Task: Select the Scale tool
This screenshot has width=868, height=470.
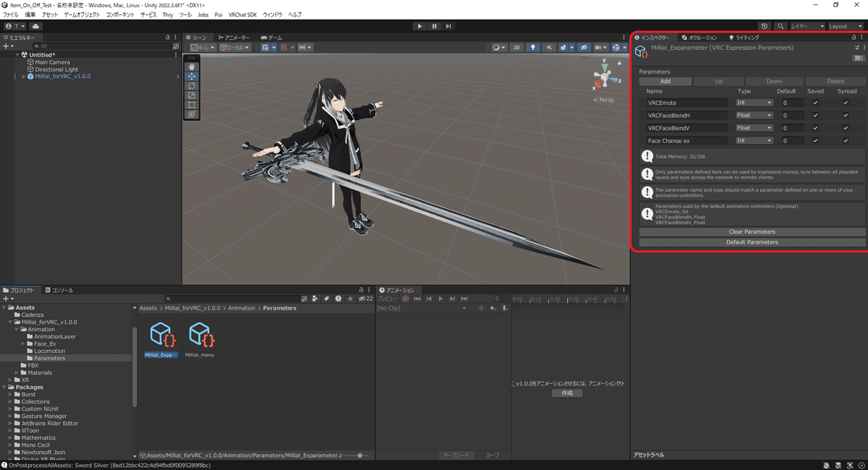Action: click(192, 95)
